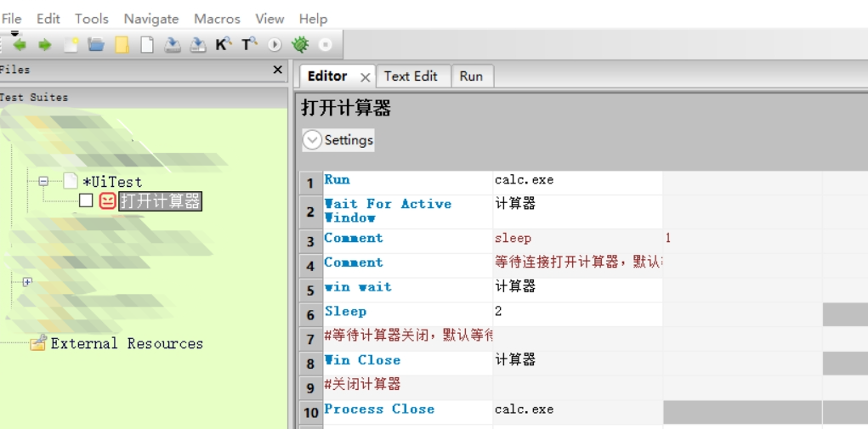
Task: Click the Wait For Active Window keyword cell
Action: (x=408, y=212)
